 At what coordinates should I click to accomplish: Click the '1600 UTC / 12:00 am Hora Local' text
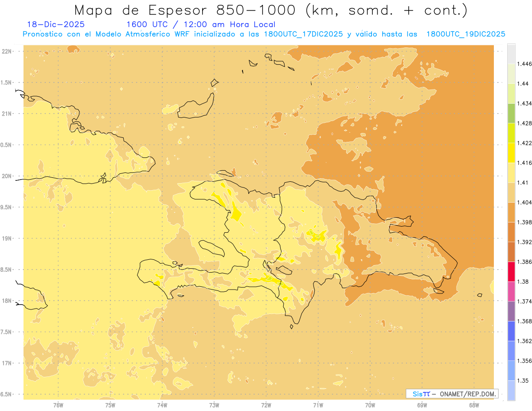click(201, 25)
